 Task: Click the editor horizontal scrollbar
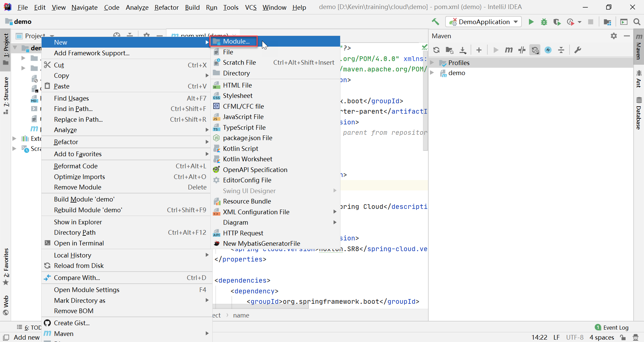260,306
